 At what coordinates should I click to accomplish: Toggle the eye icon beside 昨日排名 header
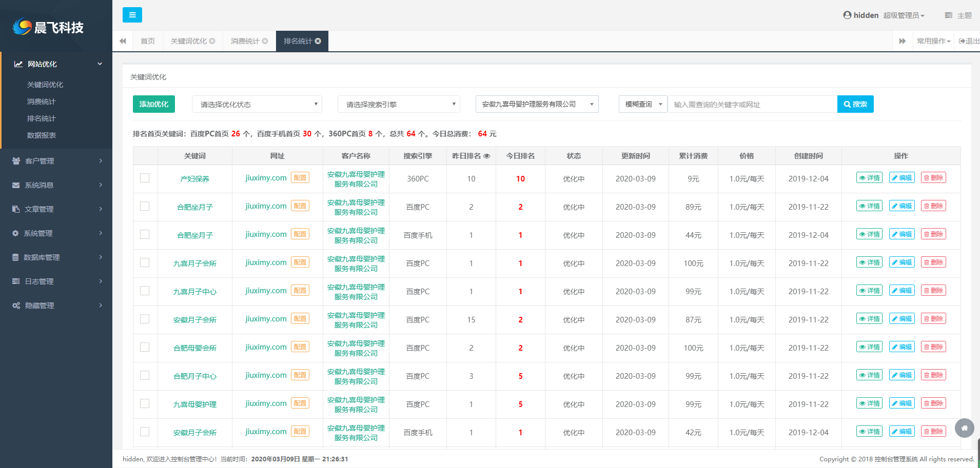(487, 156)
